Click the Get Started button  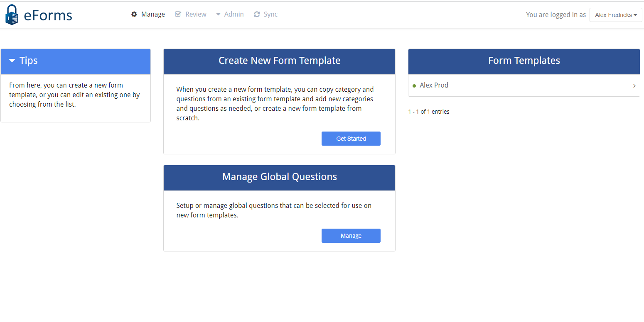click(x=351, y=139)
